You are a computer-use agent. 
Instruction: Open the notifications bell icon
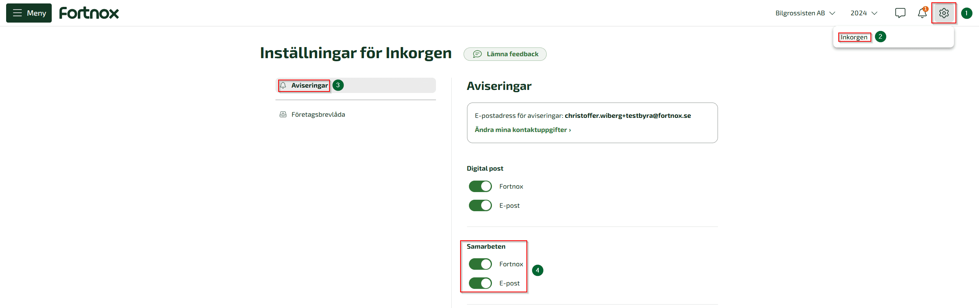922,13
